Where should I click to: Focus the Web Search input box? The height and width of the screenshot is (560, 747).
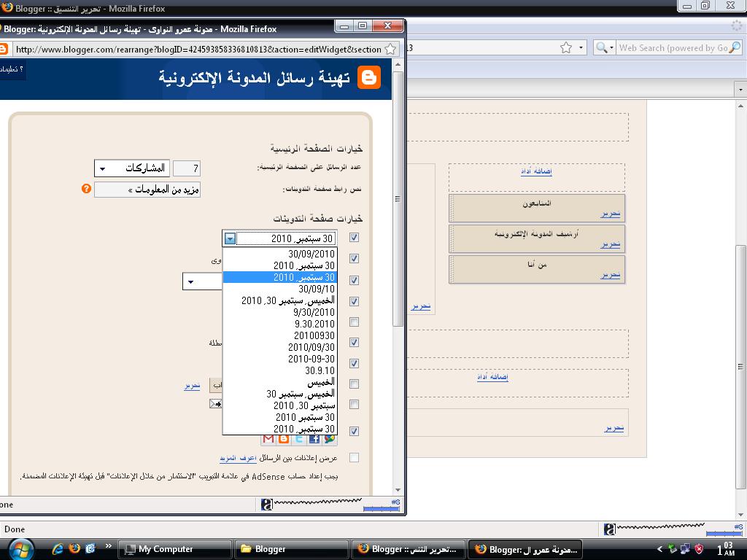click(x=672, y=47)
